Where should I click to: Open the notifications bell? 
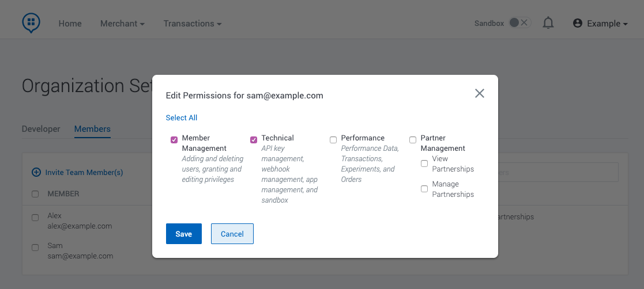548,23
